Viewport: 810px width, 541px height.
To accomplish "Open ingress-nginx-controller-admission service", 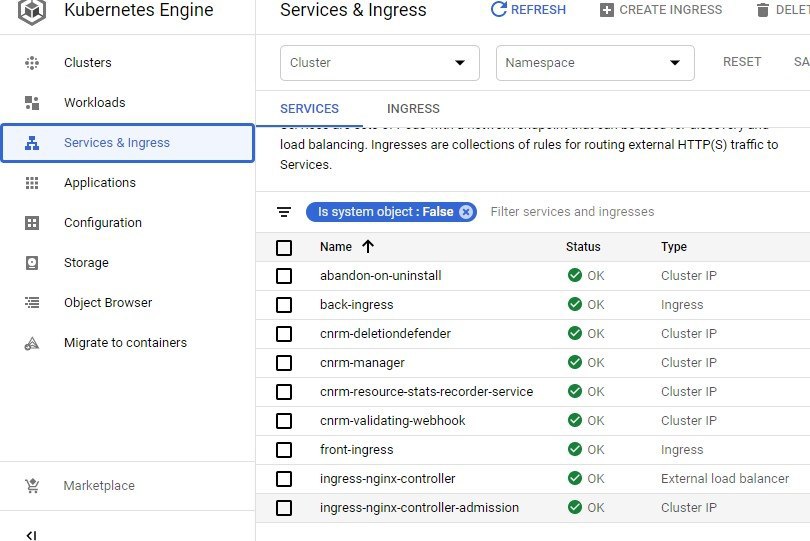I will point(419,507).
